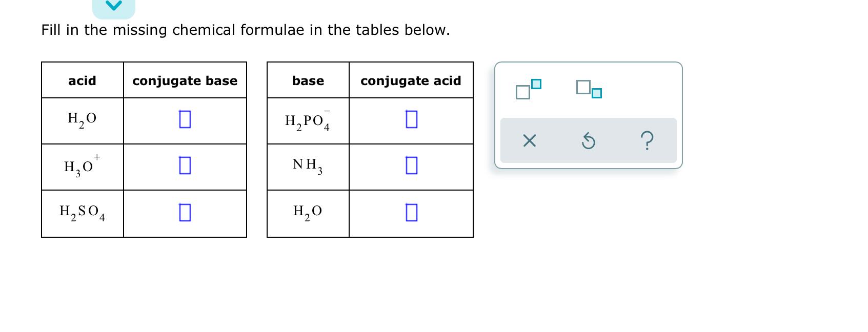The width and height of the screenshot is (868, 332).
Task: Select the superscript formatting tool
Action: pos(529,89)
